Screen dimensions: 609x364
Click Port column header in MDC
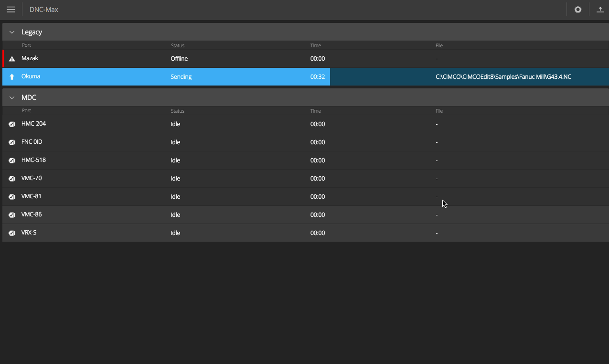pos(26,111)
